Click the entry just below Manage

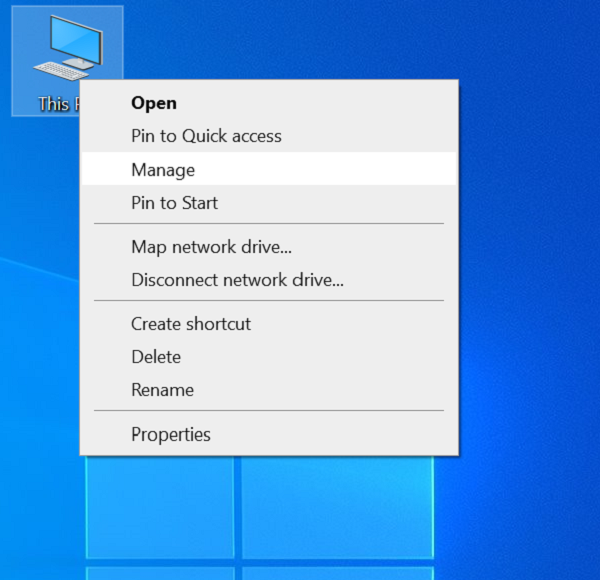click(174, 203)
